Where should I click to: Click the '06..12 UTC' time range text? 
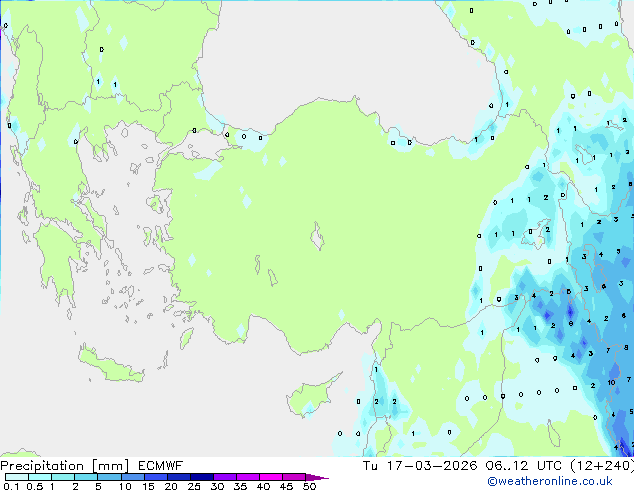click(523, 466)
